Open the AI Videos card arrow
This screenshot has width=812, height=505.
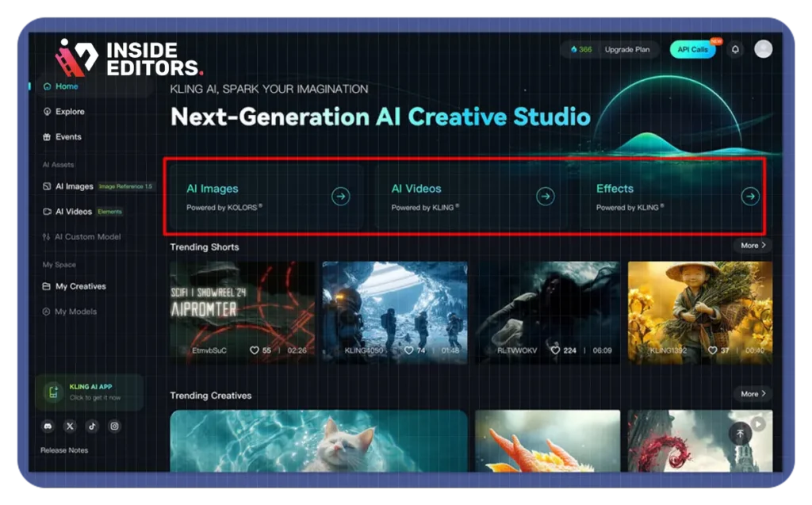(545, 197)
